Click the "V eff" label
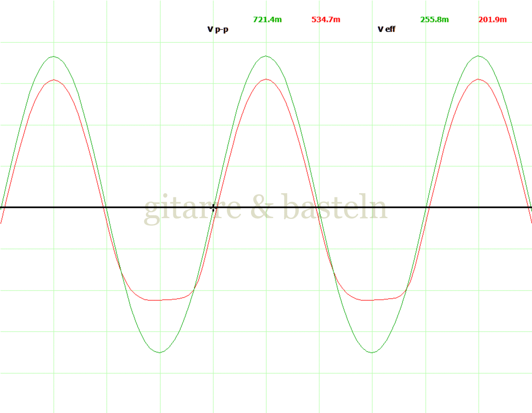 click(387, 29)
